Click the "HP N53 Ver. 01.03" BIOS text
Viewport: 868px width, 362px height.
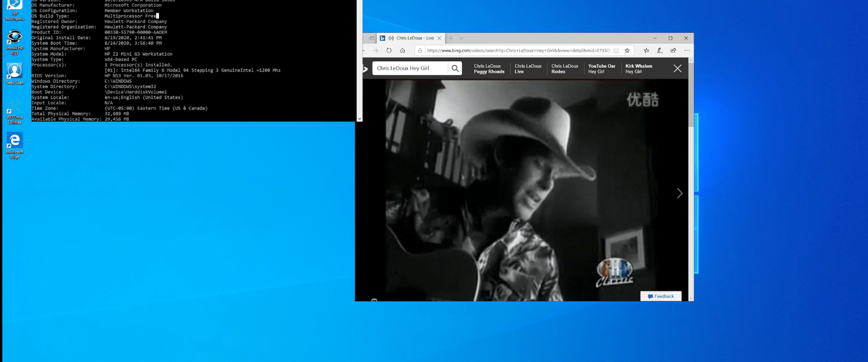(129, 76)
